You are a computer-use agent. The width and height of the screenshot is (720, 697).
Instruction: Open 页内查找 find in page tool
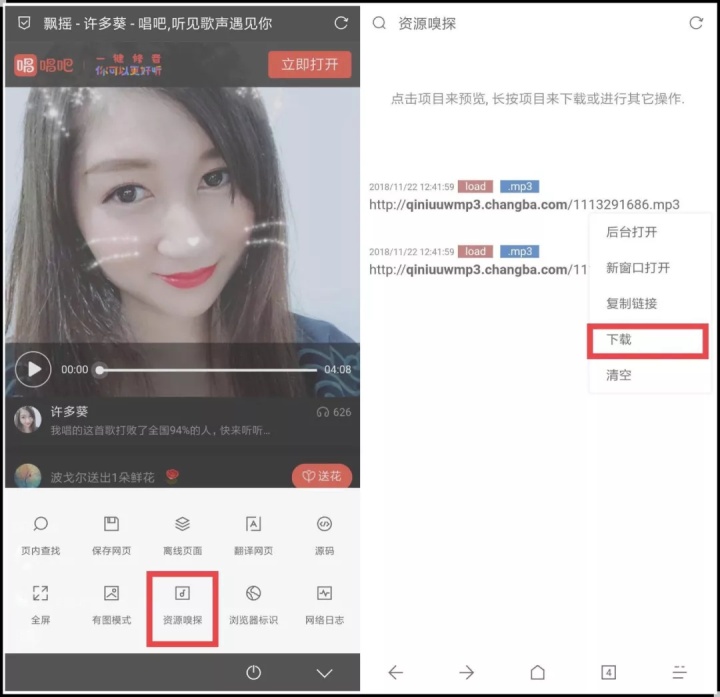pyautogui.click(x=40, y=535)
